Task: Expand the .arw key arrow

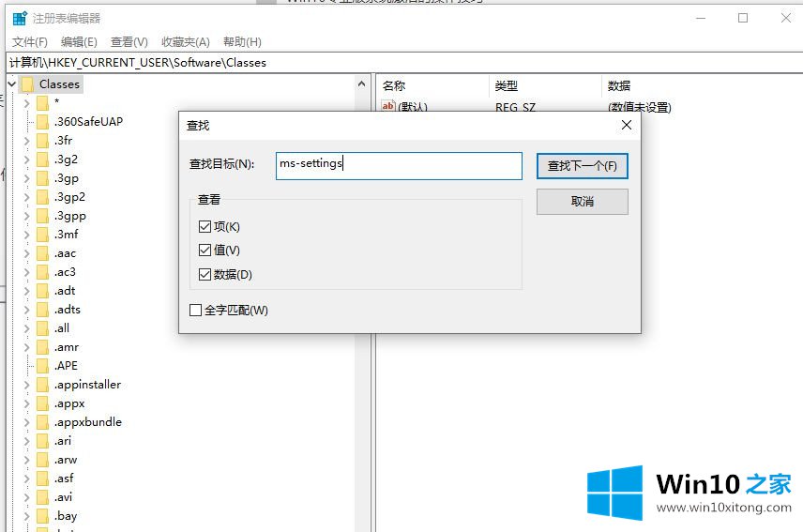Action: coord(26,460)
